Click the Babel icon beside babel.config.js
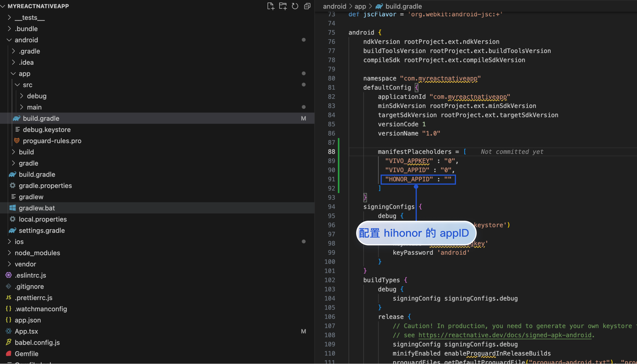The image size is (637, 364). tap(8, 342)
